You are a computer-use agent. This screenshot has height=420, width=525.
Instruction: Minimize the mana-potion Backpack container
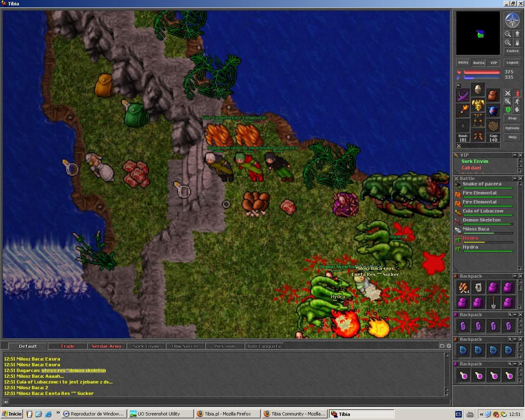[515, 364]
